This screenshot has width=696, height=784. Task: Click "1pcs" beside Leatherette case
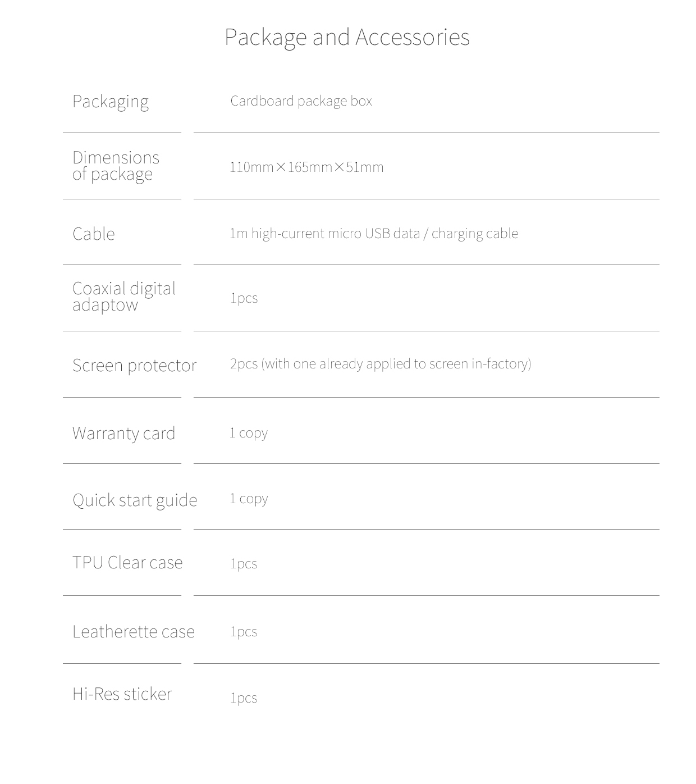point(244,632)
